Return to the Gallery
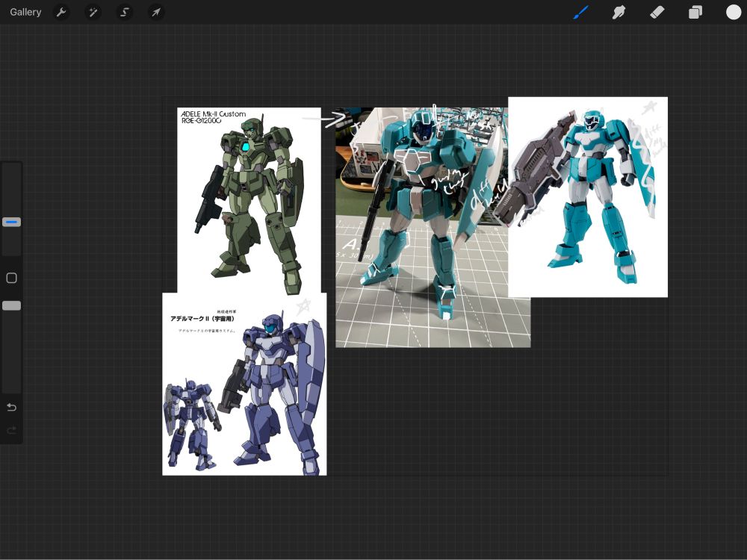The image size is (747, 560). point(25,12)
